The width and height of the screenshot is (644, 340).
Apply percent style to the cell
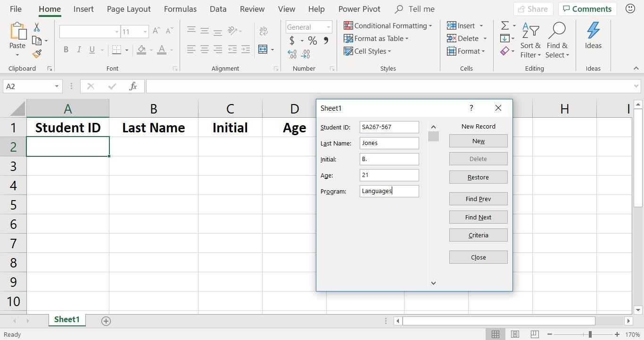click(x=312, y=40)
